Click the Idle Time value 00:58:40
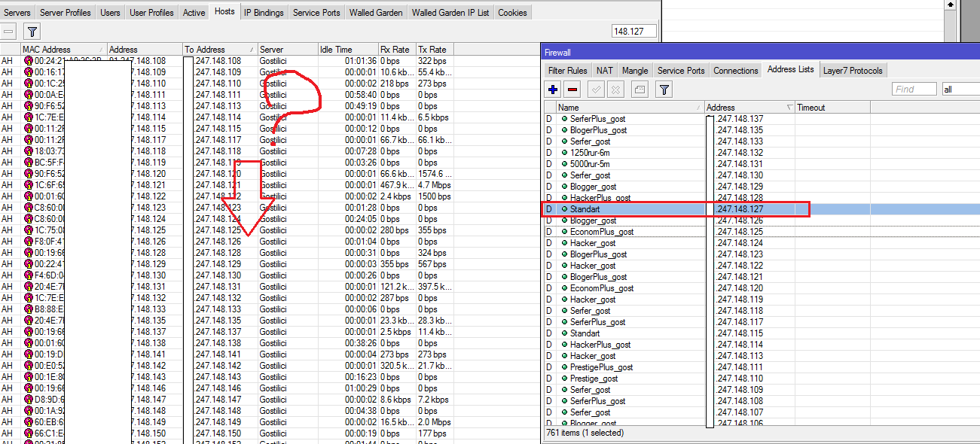This screenshot has height=444, width=980. coord(361,95)
